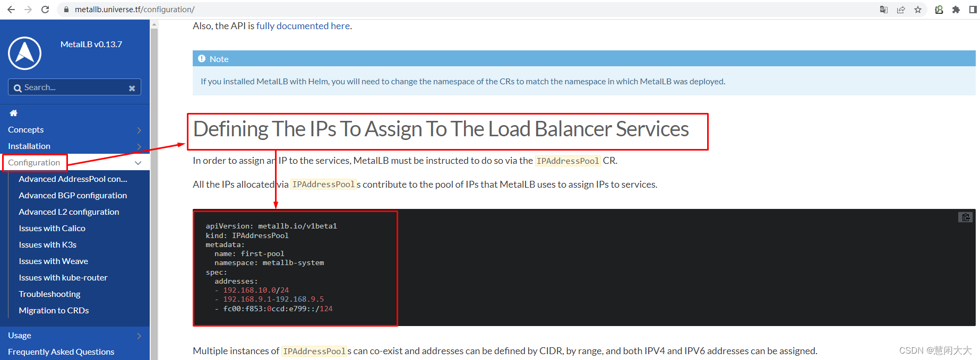Viewport: 980px width, 360px height.
Task: Click 'namespace: metallb-system' in the code
Action: [x=269, y=263]
